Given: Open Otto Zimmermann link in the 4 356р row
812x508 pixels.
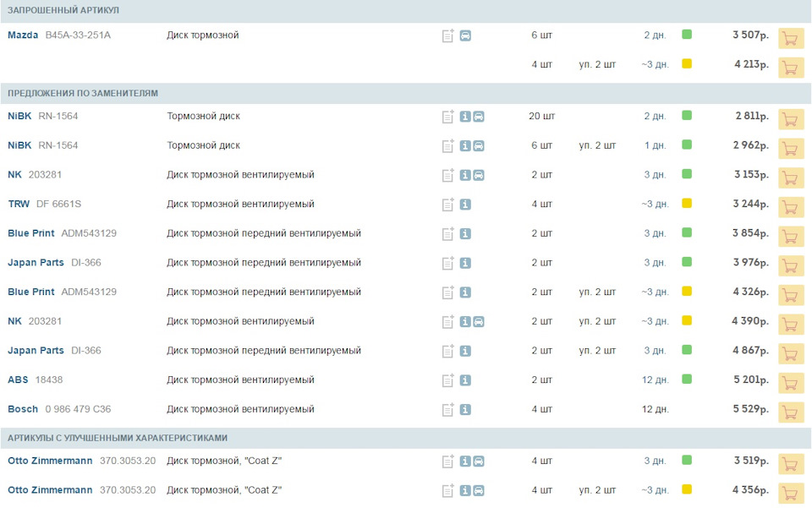Looking at the screenshot, I should click(50, 490).
